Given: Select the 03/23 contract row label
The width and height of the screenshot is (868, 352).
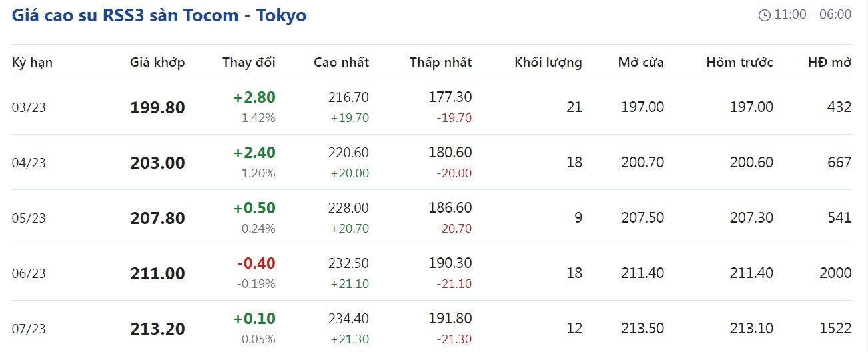Looking at the screenshot, I should point(29,107).
